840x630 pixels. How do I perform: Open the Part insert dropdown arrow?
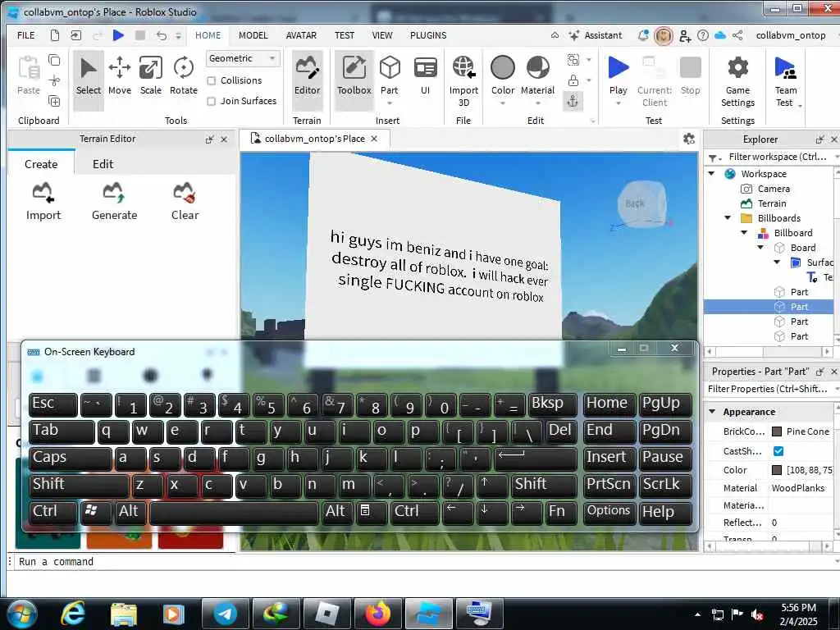coord(390,103)
